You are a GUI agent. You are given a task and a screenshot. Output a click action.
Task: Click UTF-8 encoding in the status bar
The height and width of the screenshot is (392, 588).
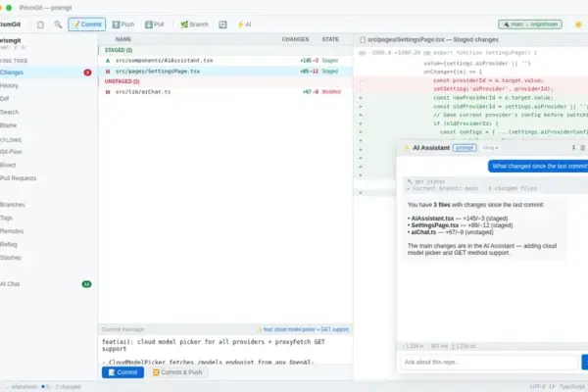pos(538,387)
